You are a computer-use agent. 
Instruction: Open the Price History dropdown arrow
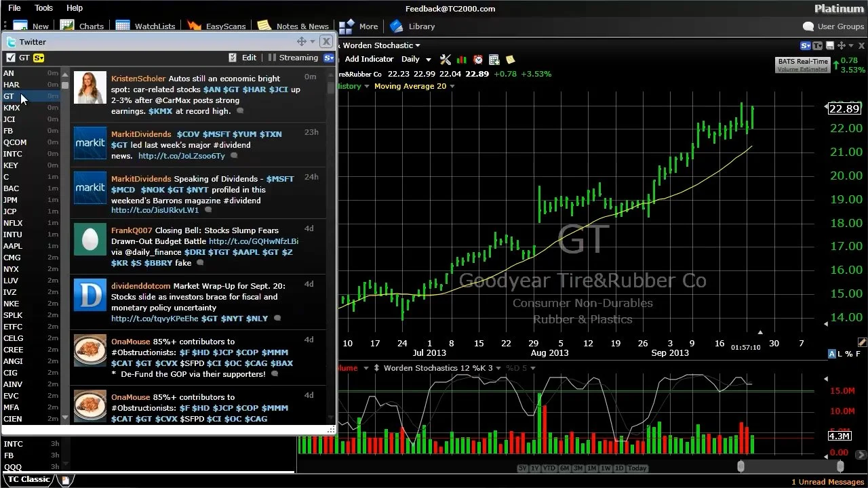tap(366, 86)
